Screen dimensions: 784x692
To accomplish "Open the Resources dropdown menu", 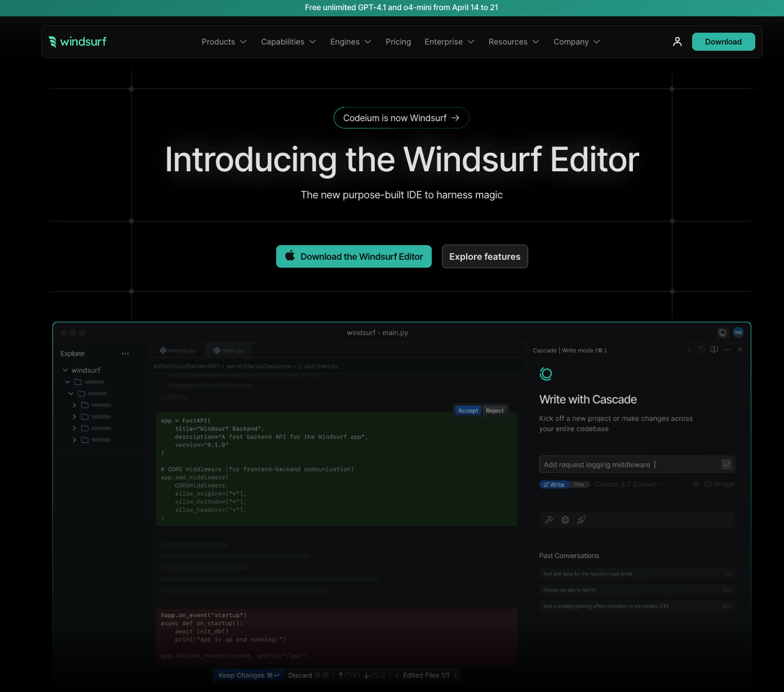I will (x=514, y=42).
